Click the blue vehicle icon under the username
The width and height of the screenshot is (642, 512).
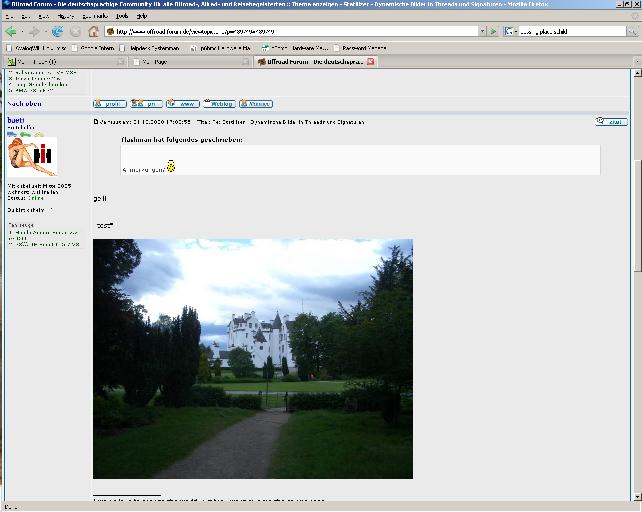click(x=12, y=134)
